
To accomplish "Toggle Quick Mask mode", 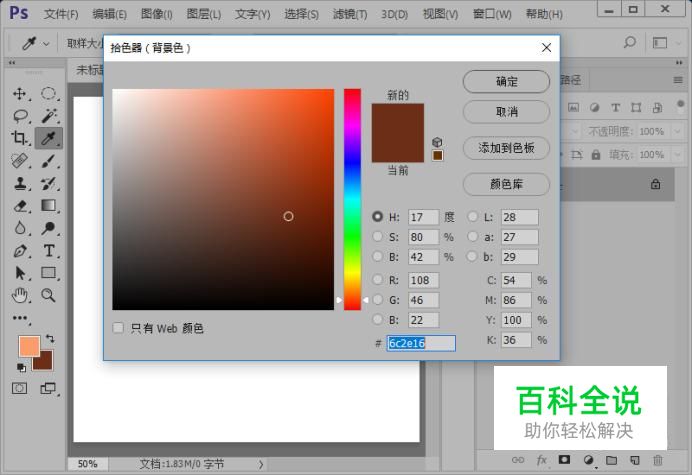I will pyautogui.click(x=19, y=388).
